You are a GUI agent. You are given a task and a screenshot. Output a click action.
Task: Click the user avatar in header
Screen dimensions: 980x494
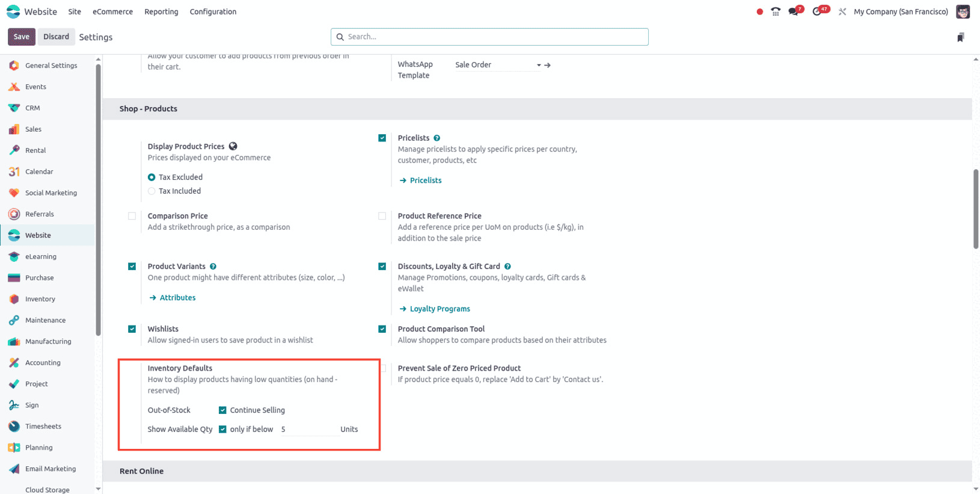tap(963, 11)
